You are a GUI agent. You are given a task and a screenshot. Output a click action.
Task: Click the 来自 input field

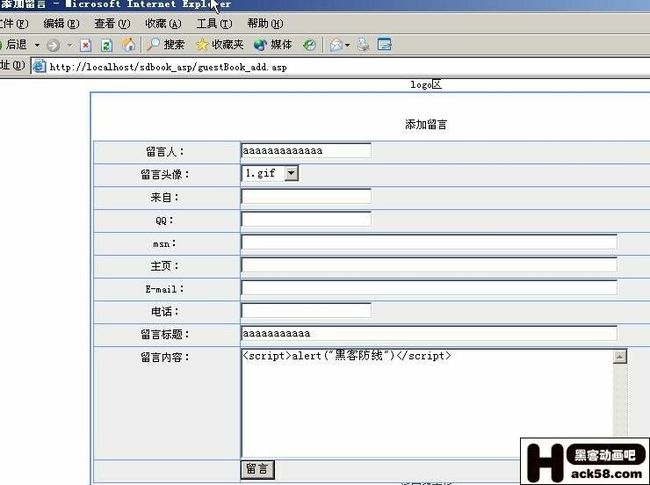point(306,196)
